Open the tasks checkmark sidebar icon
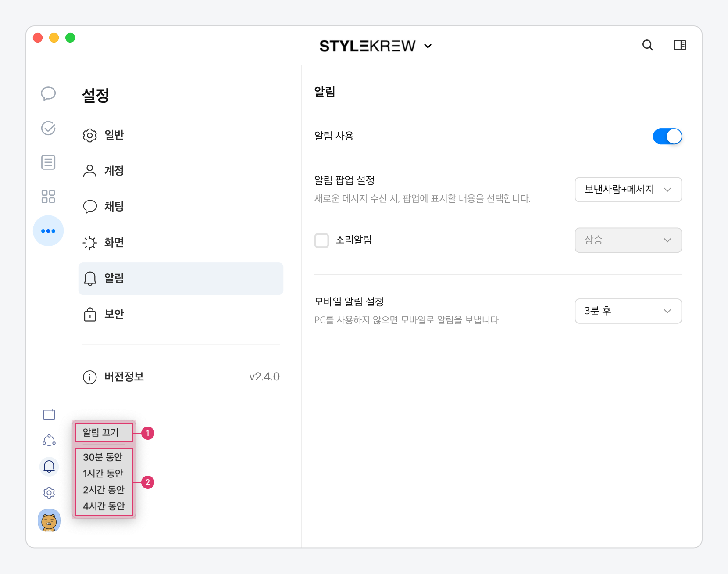The height and width of the screenshot is (574, 728). pyautogui.click(x=48, y=128)
